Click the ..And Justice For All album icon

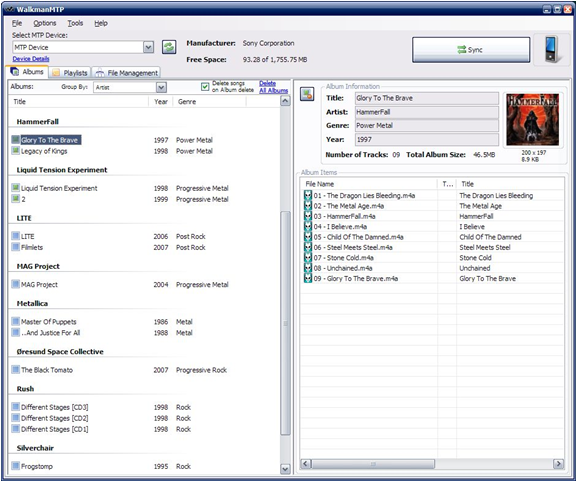(15, 333)
